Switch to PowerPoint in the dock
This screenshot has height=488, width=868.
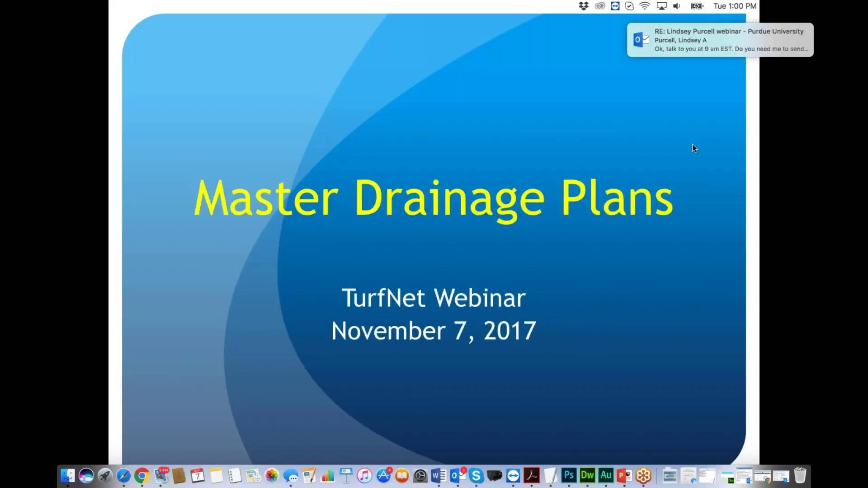[624, 475]
